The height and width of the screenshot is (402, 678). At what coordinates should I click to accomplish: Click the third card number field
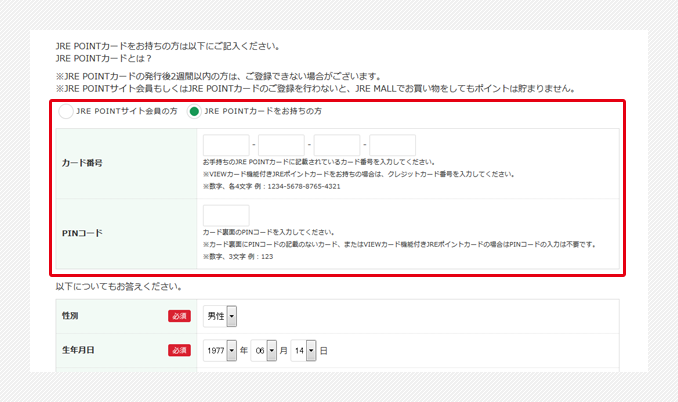tap(337, 145)
